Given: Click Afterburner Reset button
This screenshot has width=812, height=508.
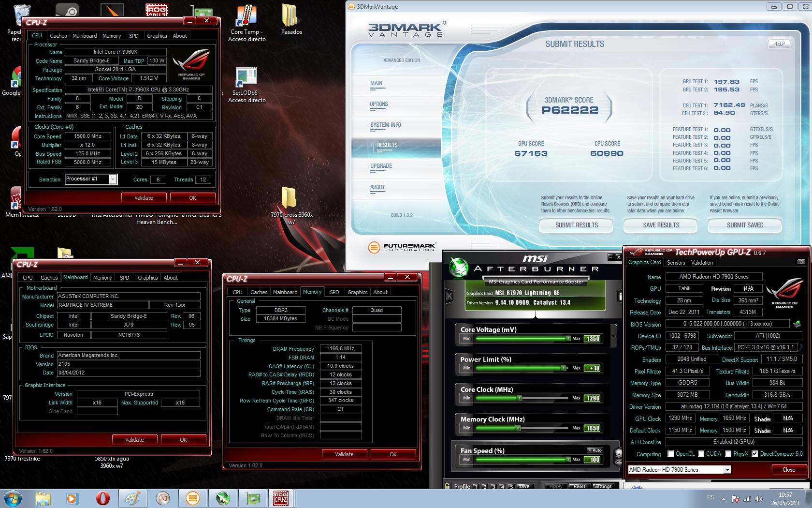Looking at the screenshot, I should pos(579,486).
